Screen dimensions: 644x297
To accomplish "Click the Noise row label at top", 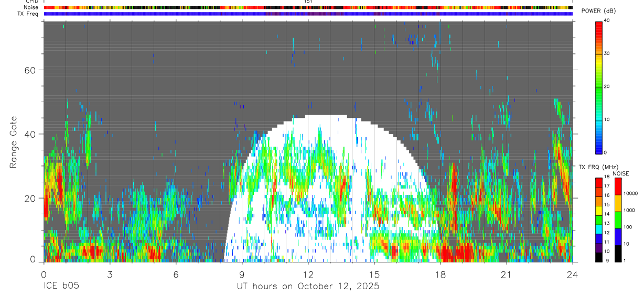I will (x=31, y=7).
